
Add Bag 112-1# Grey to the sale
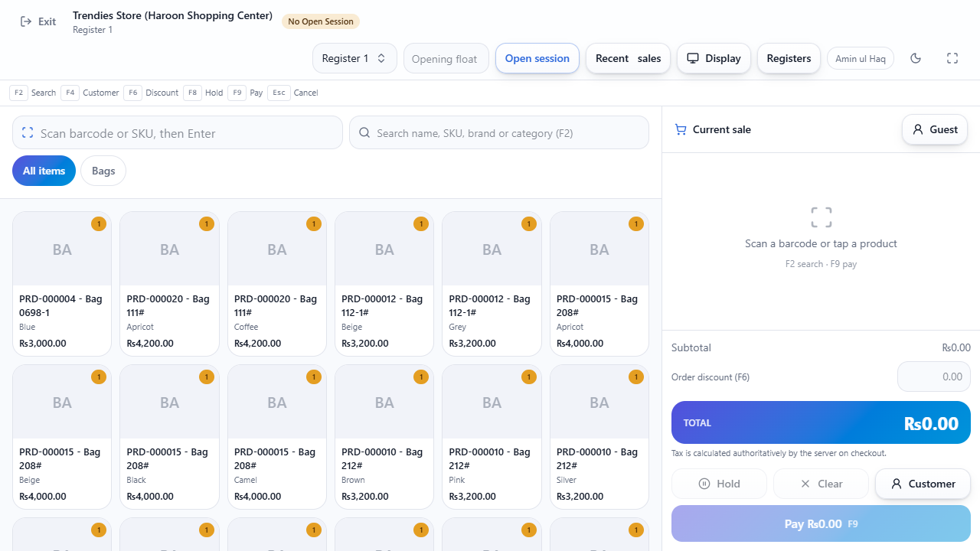click(492, 284)
